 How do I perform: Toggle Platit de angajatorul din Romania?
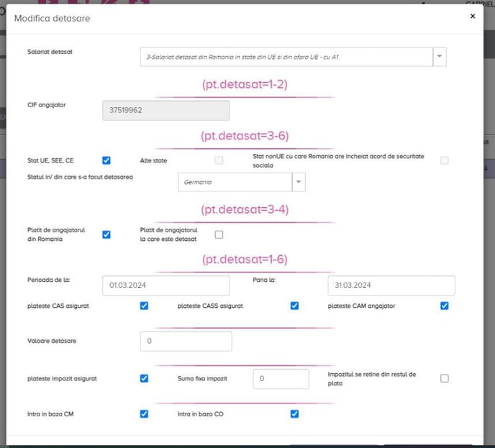click(106, 234)
